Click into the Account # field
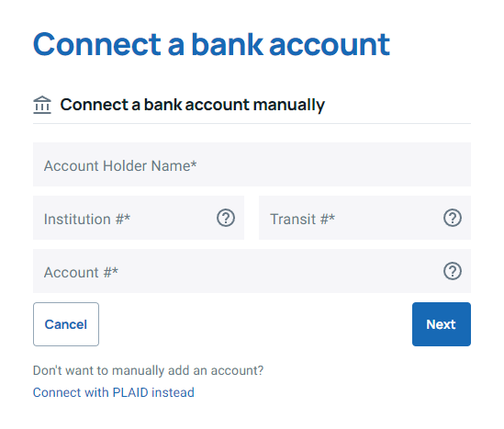The image size is (504, 429). point(252,271)
